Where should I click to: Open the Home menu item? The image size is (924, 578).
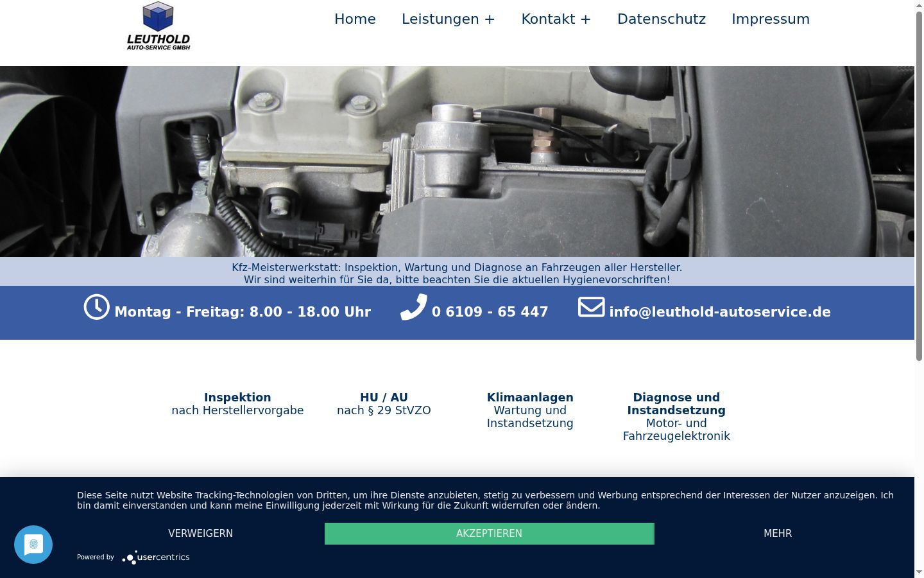tap(355, 19)
